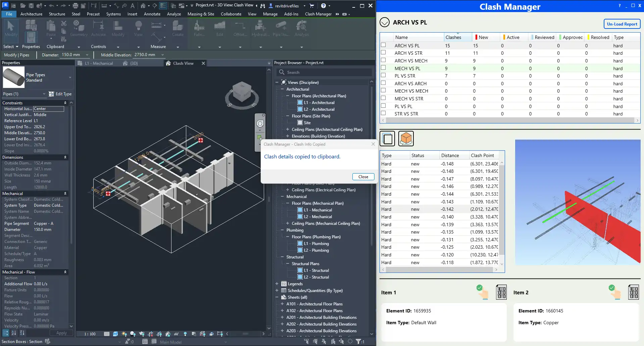Viewport: 644px width, 346px height.
Task: Open the Annotate ribbon tab
Action: (152, 14)
